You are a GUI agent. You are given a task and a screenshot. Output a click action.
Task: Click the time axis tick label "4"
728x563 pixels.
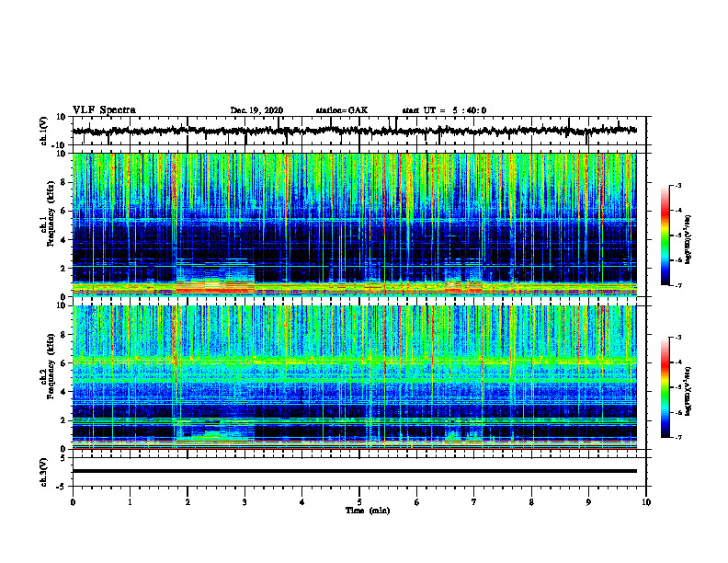tap(302, 502)
